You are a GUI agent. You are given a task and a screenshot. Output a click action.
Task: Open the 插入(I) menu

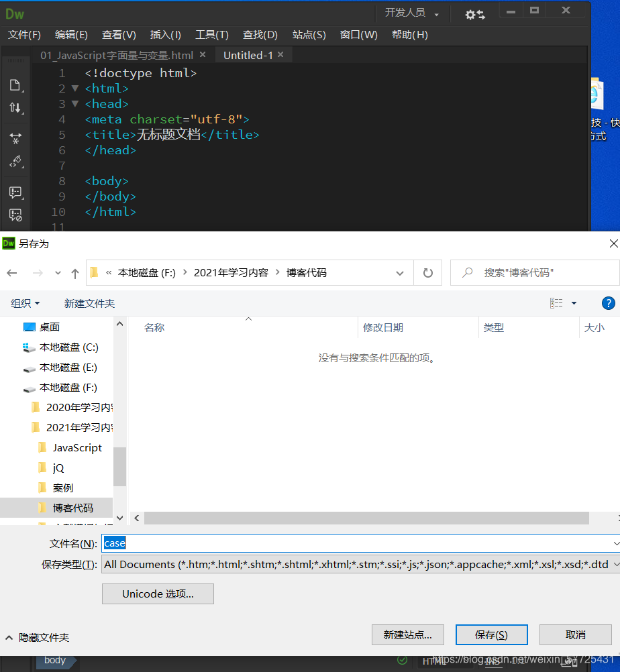(x=166, y=35)
